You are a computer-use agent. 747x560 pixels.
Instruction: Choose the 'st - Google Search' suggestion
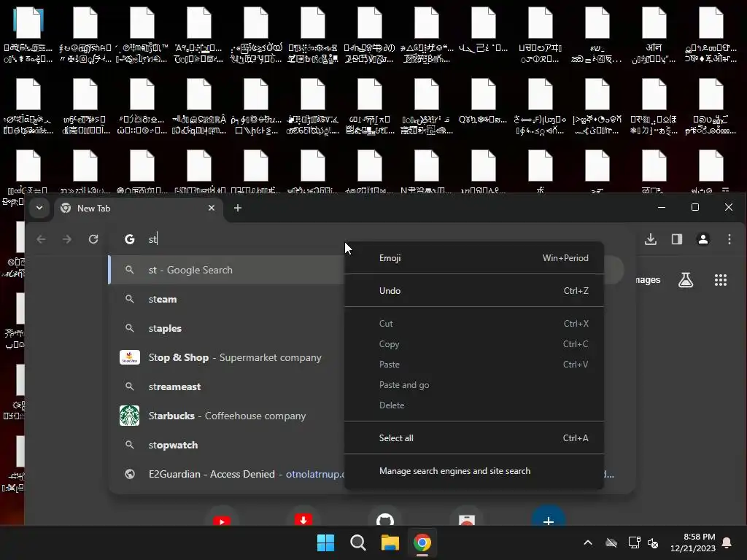227,270
